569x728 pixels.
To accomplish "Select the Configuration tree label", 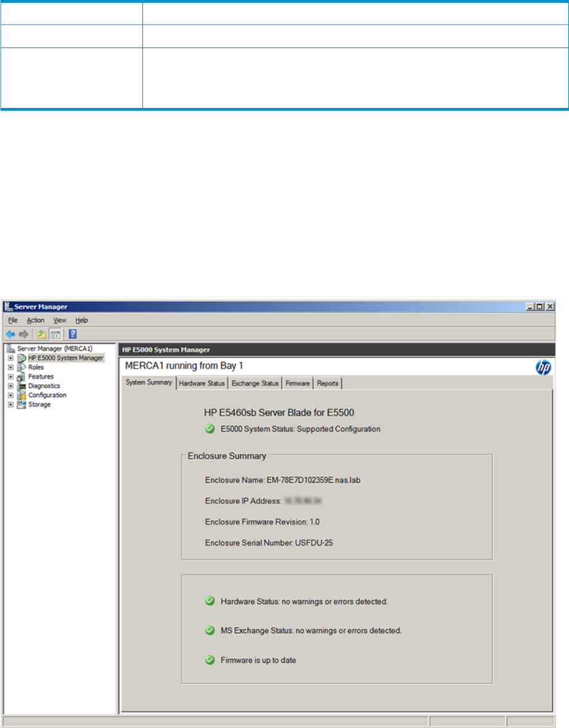I will tap(47, 395).
